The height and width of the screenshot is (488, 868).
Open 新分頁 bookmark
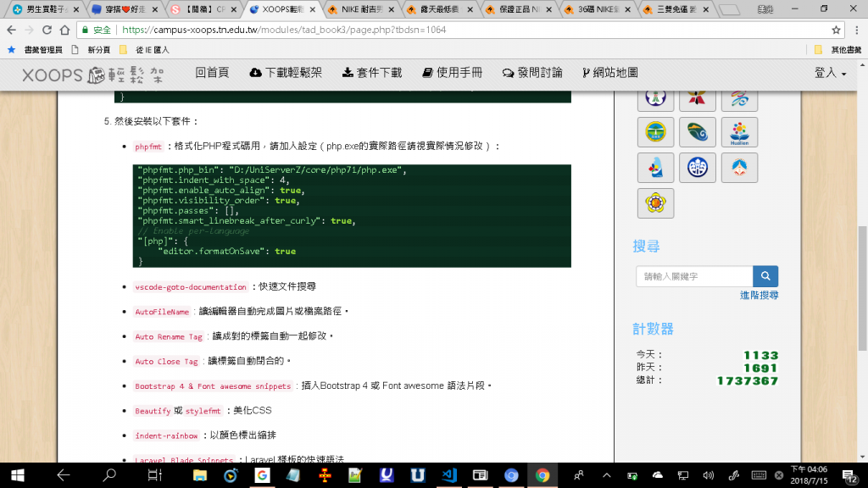click(91, 50)
